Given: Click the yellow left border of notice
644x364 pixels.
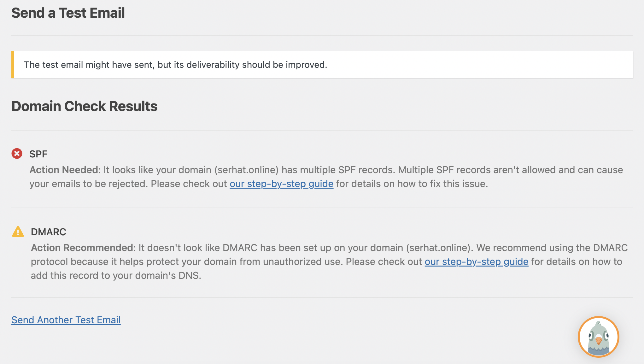Looking at the screenshot, I should [x=13, y=65].
